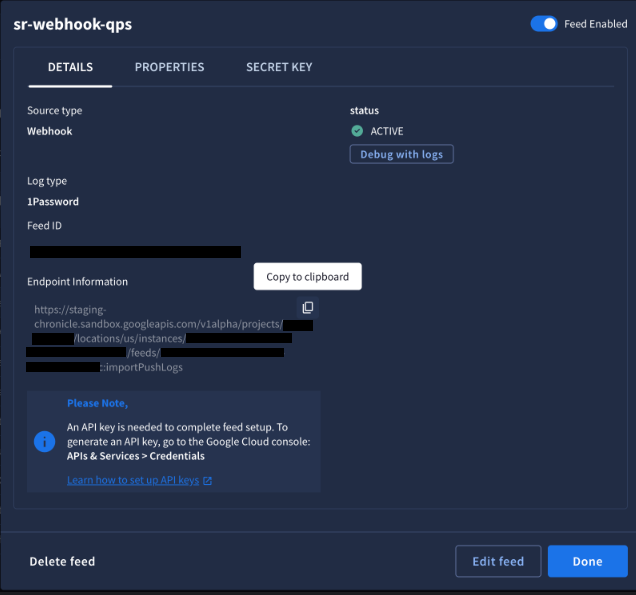
Task: Click the Feed Enabled label text
Action: (x=595, y=24)
